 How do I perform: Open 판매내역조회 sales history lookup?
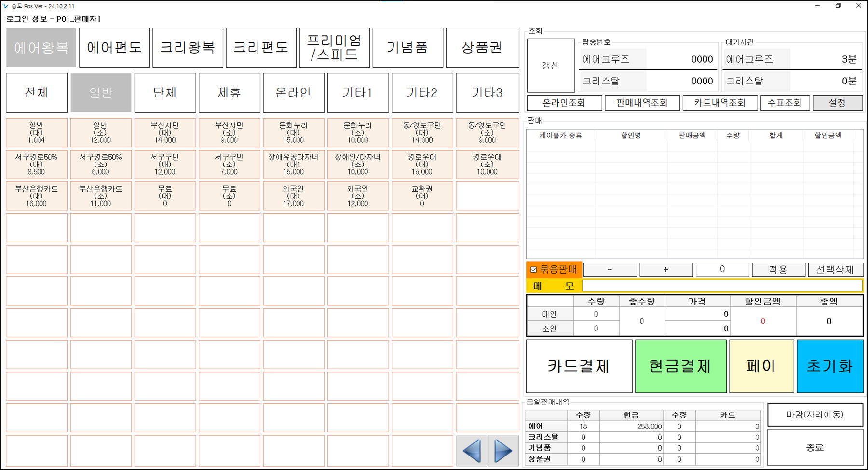coord(642,103)
